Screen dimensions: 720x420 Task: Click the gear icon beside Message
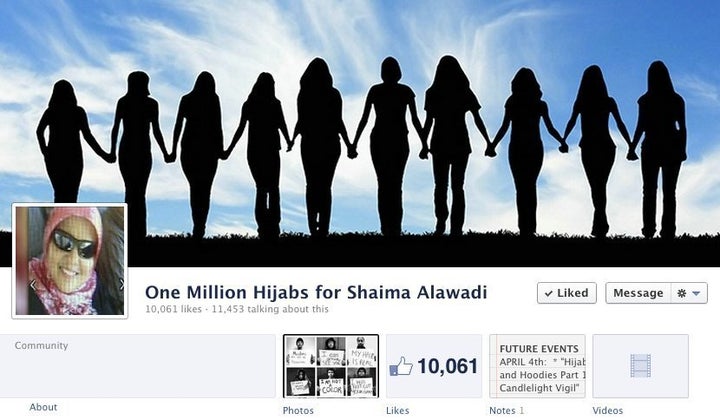pos(681,293)
